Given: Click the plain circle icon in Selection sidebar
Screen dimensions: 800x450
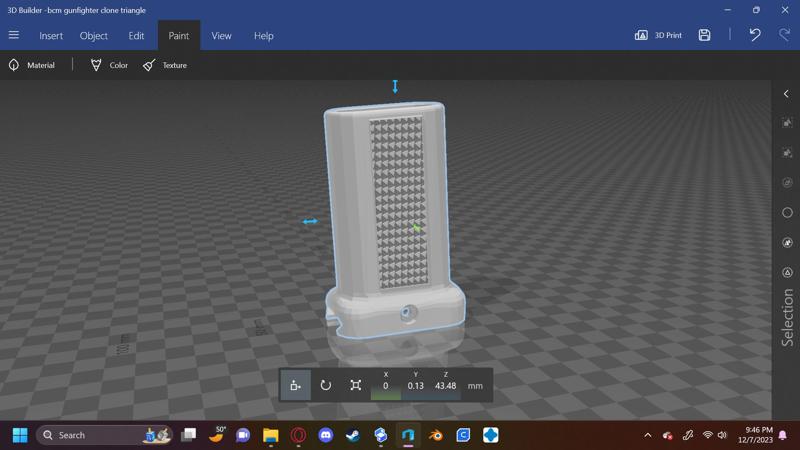Looking at the screenshot, I should 787,213.
